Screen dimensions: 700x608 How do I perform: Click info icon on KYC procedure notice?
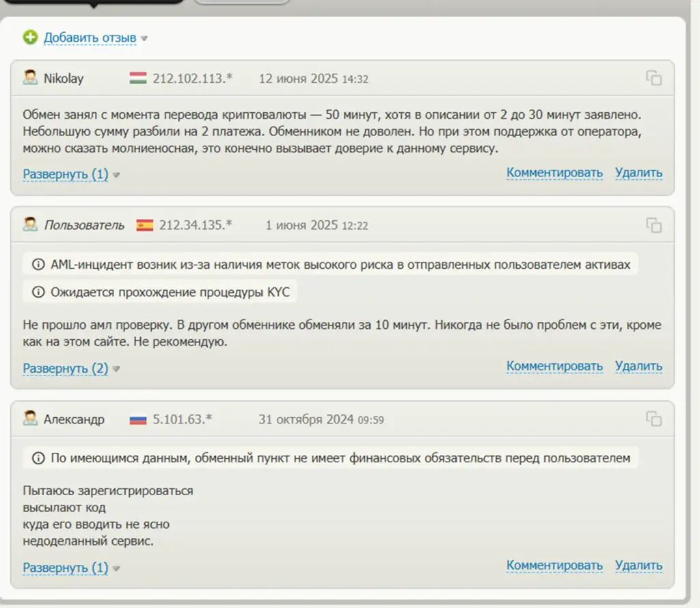pos(38,292)
